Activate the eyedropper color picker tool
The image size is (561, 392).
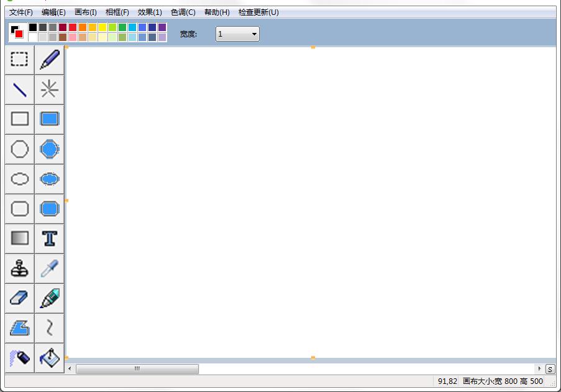click(49, 268)
